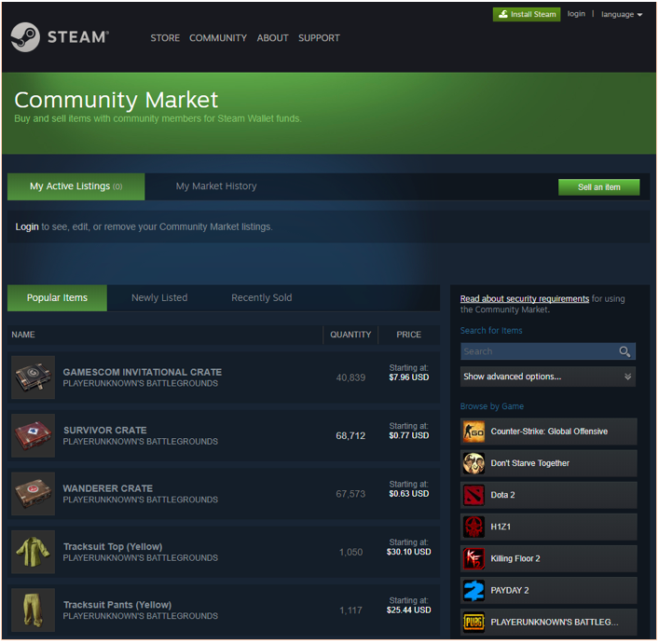Viewport: 659px width, 644px height.
Task: Open the PUBG game icon
Action: coord(474,623)
